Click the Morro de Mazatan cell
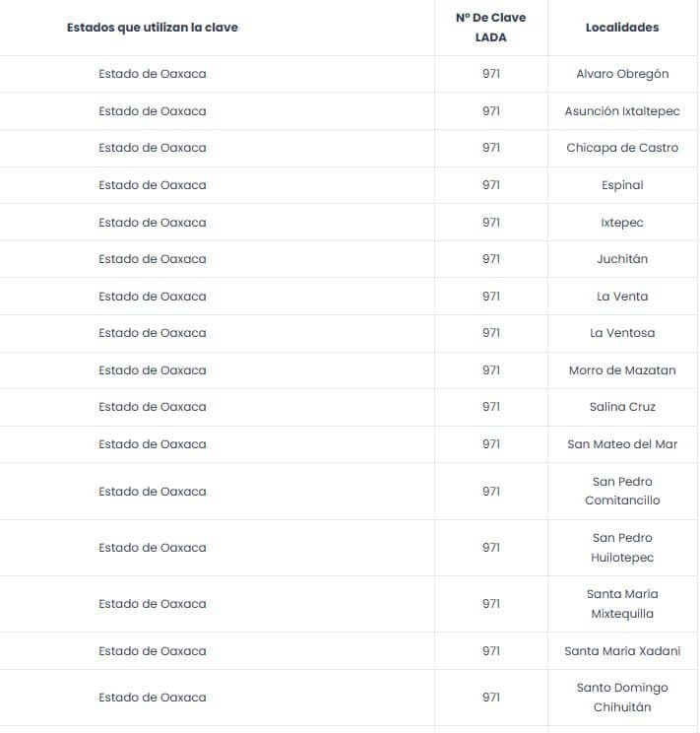 [x=622, y=370]
